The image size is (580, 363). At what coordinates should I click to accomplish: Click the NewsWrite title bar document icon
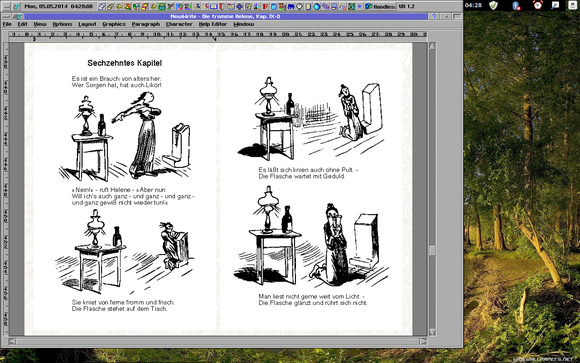(x=18, y=16)
